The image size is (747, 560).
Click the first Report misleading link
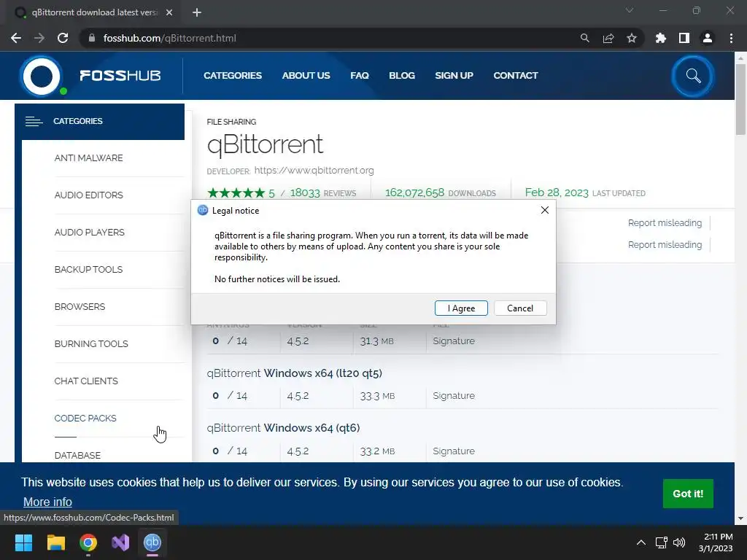click(x=665, y=223)
